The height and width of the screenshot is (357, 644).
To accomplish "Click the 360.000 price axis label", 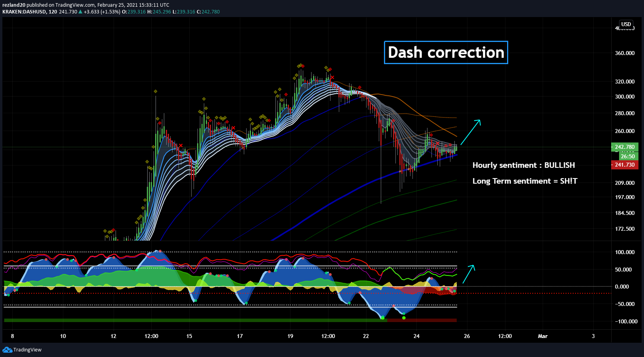I will [625, 53].
